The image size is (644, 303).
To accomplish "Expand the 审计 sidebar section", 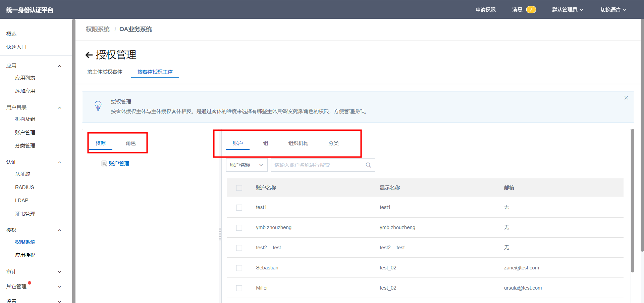I will coord(60,272).
